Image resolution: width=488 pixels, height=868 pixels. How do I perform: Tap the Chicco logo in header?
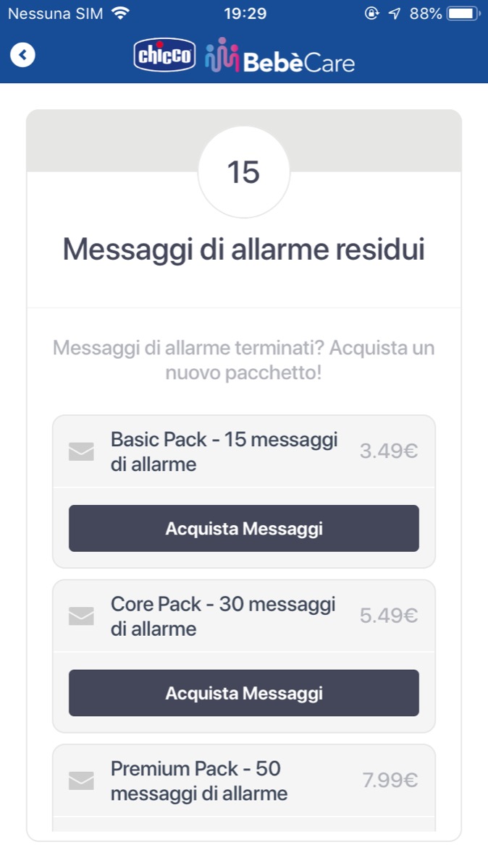click(165, 56)
